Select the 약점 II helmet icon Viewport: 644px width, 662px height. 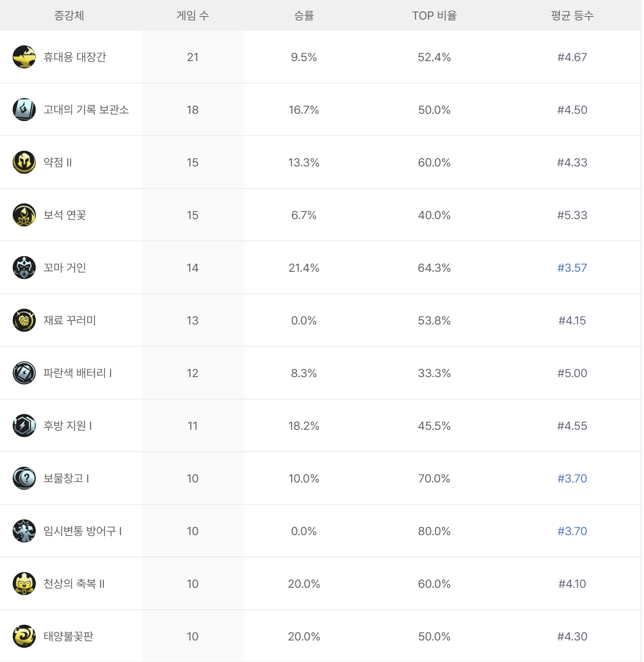pyautogui.click(x=24, y=162)
